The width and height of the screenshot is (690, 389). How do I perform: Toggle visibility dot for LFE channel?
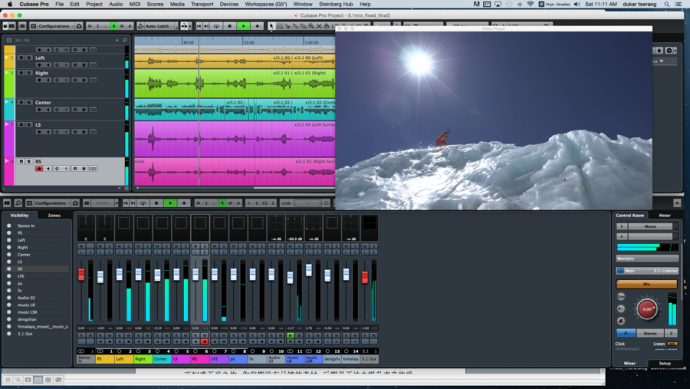tap(9, 276)
